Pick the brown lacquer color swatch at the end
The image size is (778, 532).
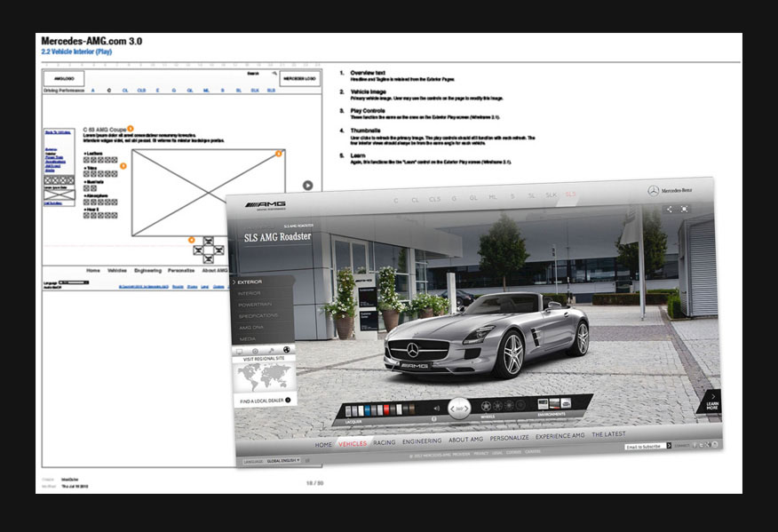411,409
